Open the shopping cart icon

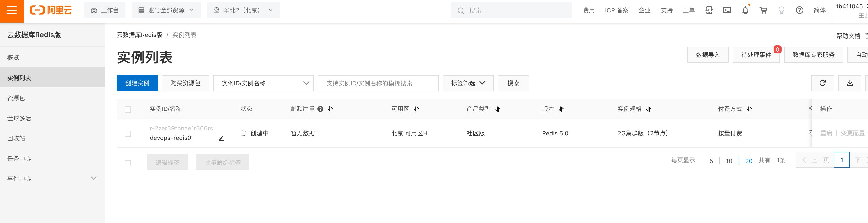(763, 11)
